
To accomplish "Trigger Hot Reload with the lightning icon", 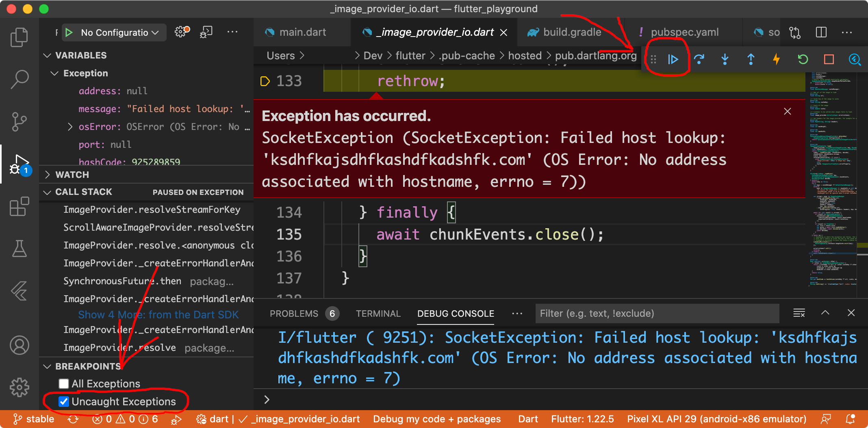I will [x=776, y=59].
